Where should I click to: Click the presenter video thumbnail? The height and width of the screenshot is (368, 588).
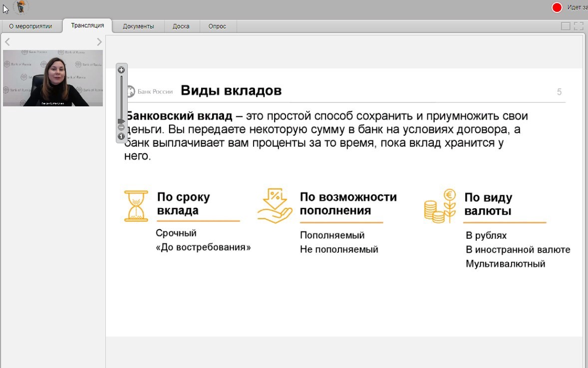pyautogui.click(x=53, y=78)
